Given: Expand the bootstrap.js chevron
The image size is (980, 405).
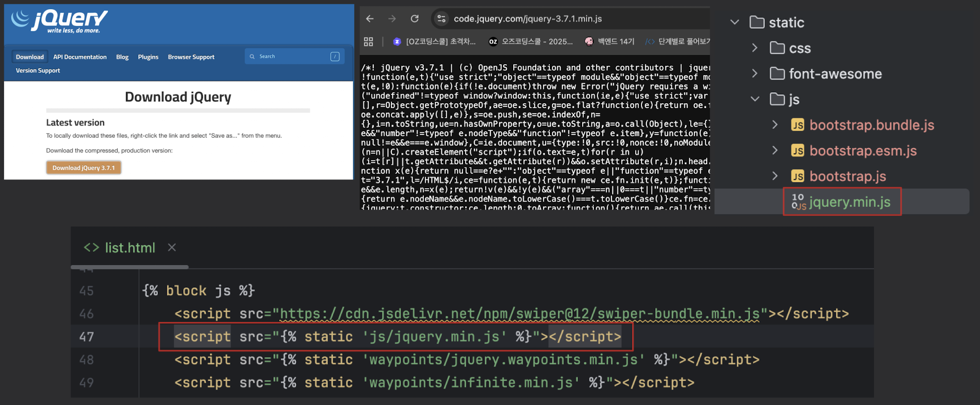Looking at the screenshot, I should pyautogui.click(x=775, y=176).
